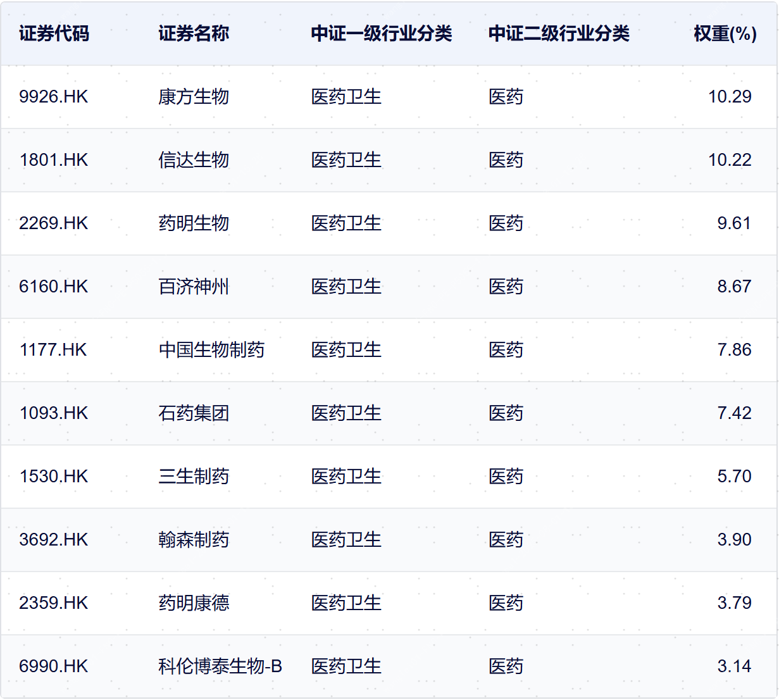Image resolution: width=779 pixels, height=700 pixels.
Task: Click the 权重(%) column header
Action: [x=725, y=34]
